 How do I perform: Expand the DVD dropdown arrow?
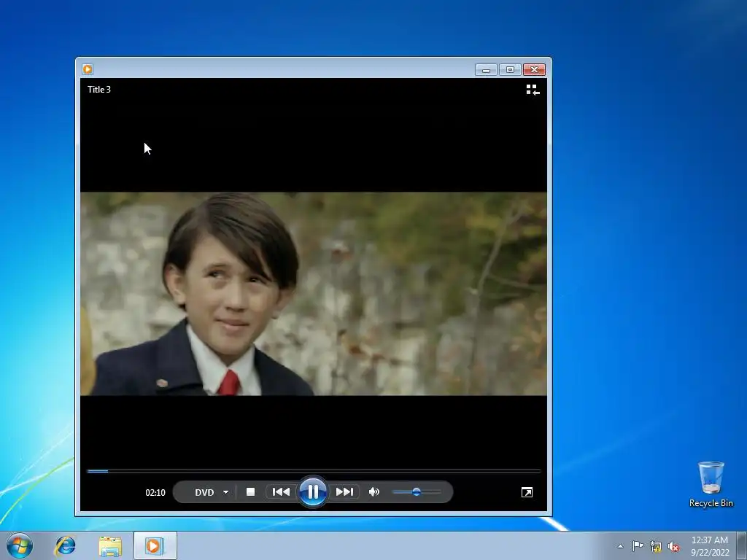click(226, 492)
